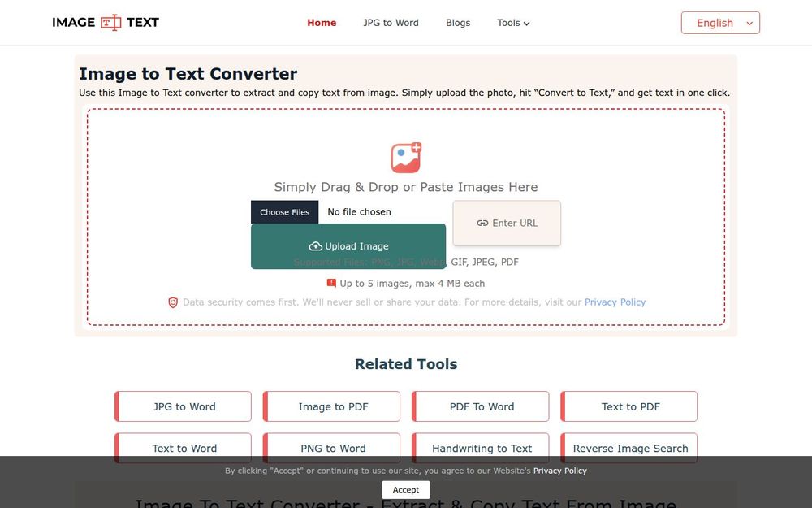Click the cloud icon on Upload Image button
This screenshot has width=812, height=508.
point(316,245)
